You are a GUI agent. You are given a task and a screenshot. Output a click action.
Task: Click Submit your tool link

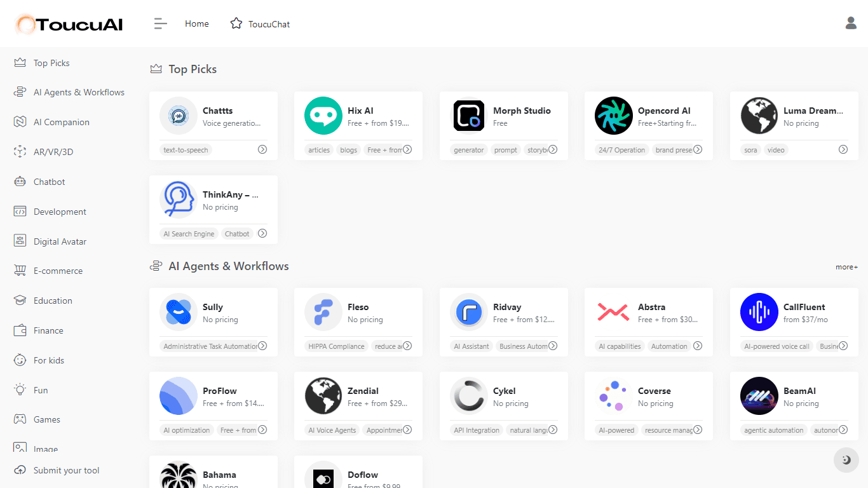66,470
